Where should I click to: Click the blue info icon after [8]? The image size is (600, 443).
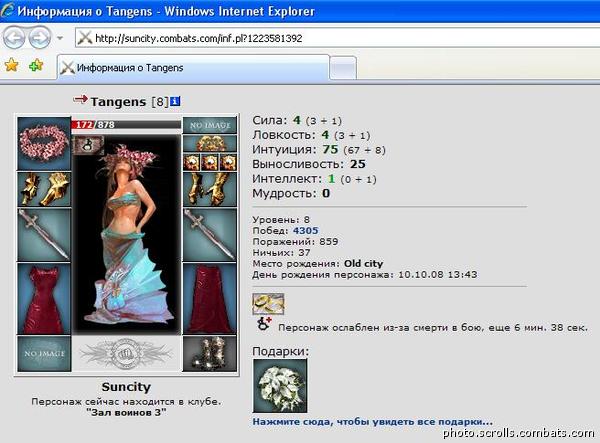click(175, 101)
